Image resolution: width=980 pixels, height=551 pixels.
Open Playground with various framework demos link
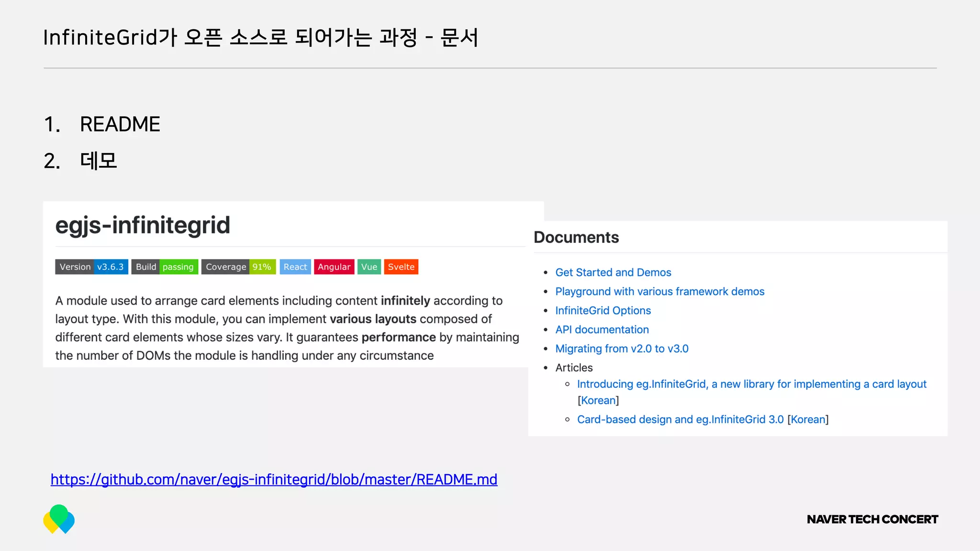[660, 291]
